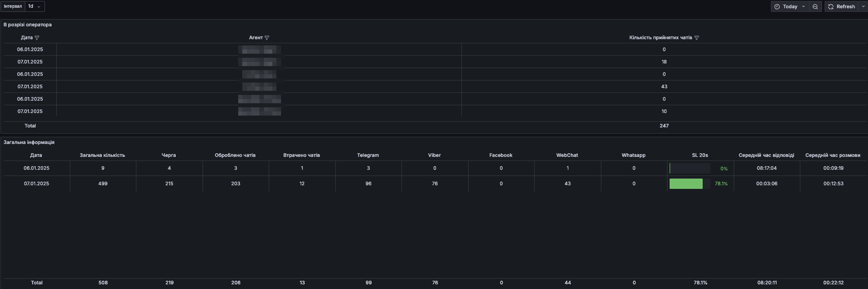The image size is (868, 289).
Task: Select the 499 total count cell
Action: click(x=103, y=184)
